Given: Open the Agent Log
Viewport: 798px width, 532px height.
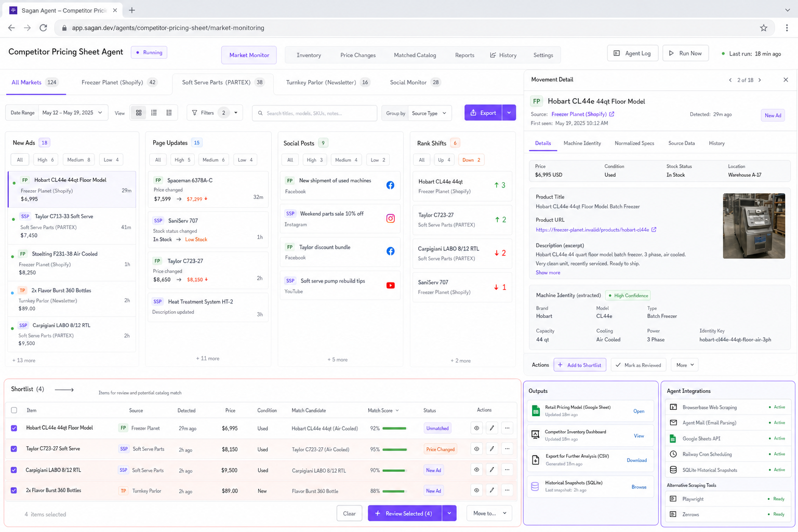Looking at the screenshot, I should [632, 54].
